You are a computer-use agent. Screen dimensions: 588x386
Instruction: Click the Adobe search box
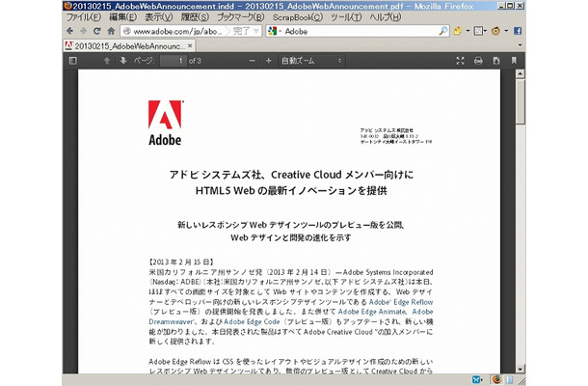[x=360, y=31]
